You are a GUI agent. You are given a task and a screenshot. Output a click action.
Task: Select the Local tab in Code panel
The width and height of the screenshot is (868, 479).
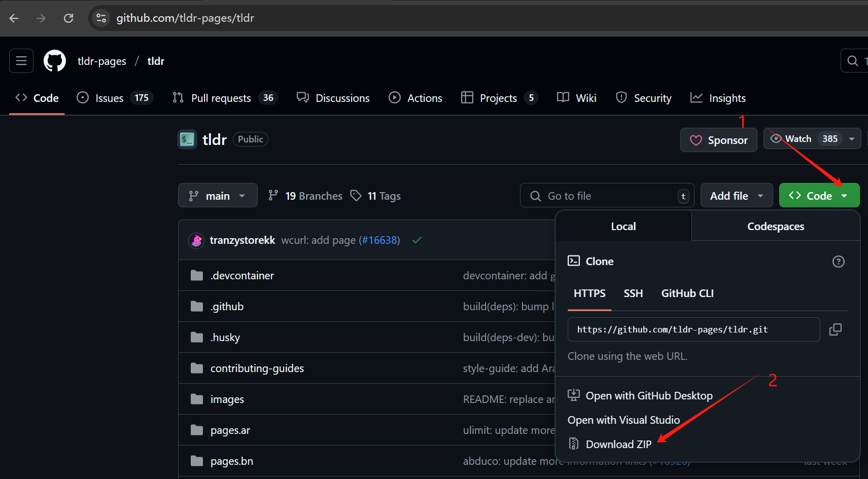pyautogui.click(x=623, y=226)
